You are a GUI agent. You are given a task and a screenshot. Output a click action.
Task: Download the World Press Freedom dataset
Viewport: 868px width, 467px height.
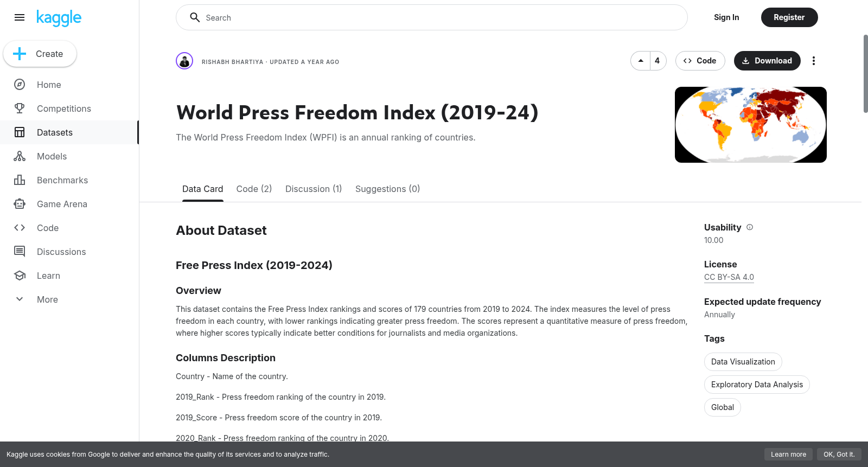tap(767, 61)
